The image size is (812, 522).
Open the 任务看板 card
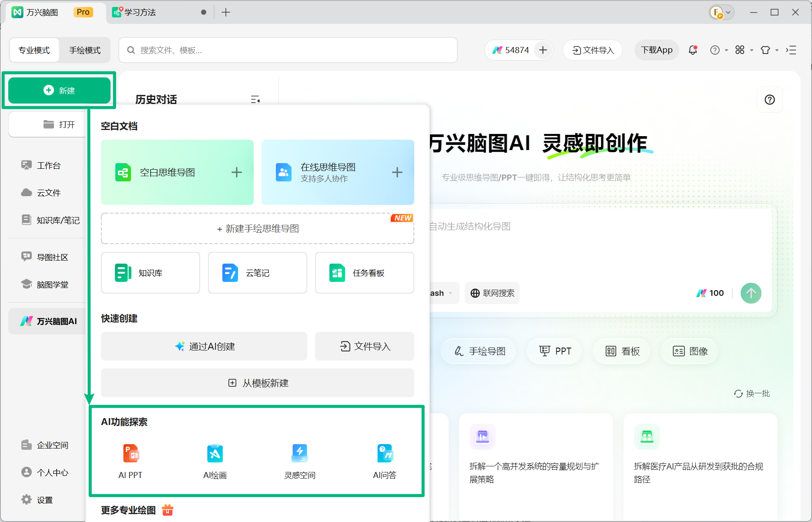coord(365,273)
